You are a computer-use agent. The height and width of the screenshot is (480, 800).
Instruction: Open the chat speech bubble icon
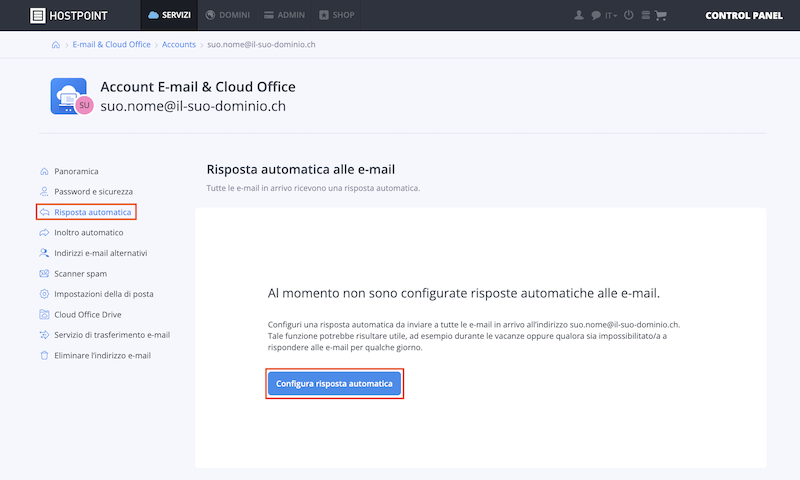coord(595,15)
